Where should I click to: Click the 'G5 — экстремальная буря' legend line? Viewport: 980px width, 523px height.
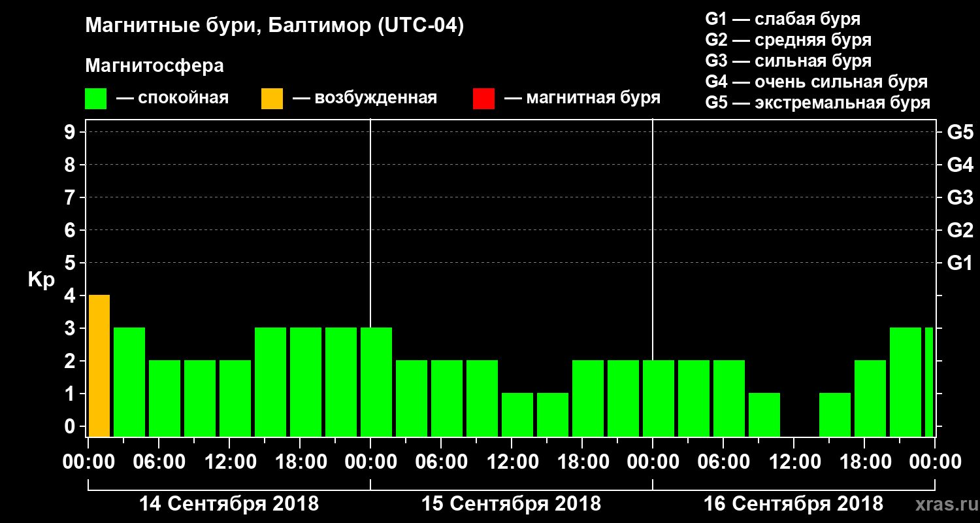817,103
